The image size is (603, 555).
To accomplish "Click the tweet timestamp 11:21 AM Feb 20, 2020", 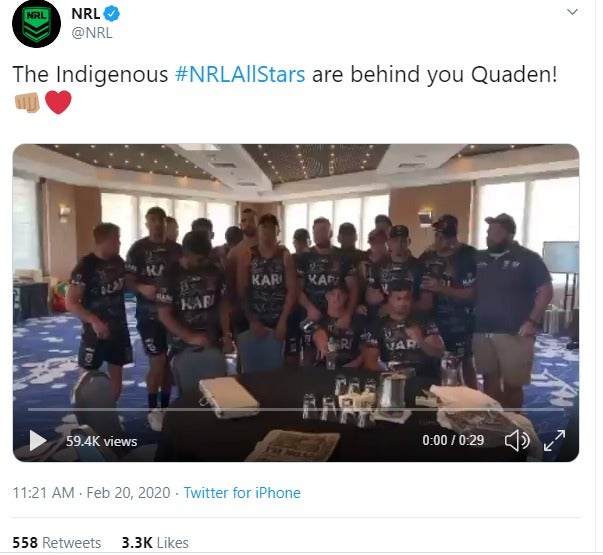I will 92,493.
